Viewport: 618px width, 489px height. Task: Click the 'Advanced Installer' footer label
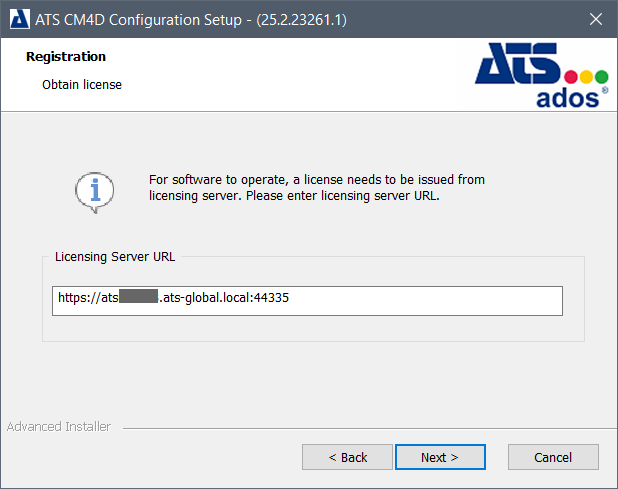pos(59,427)
